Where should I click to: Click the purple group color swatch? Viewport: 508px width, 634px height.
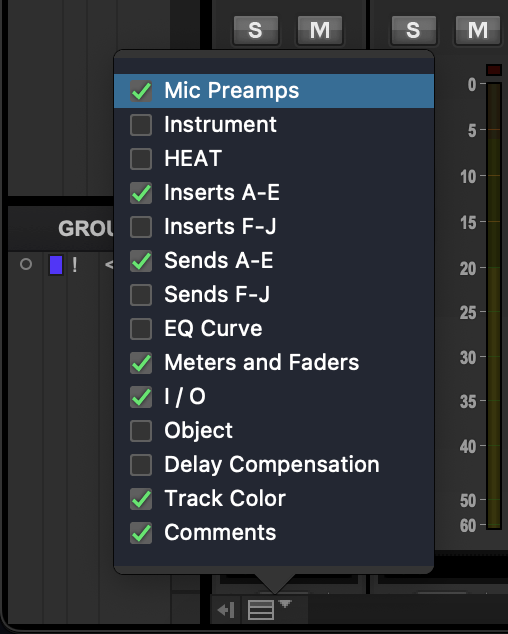point(56,265)
